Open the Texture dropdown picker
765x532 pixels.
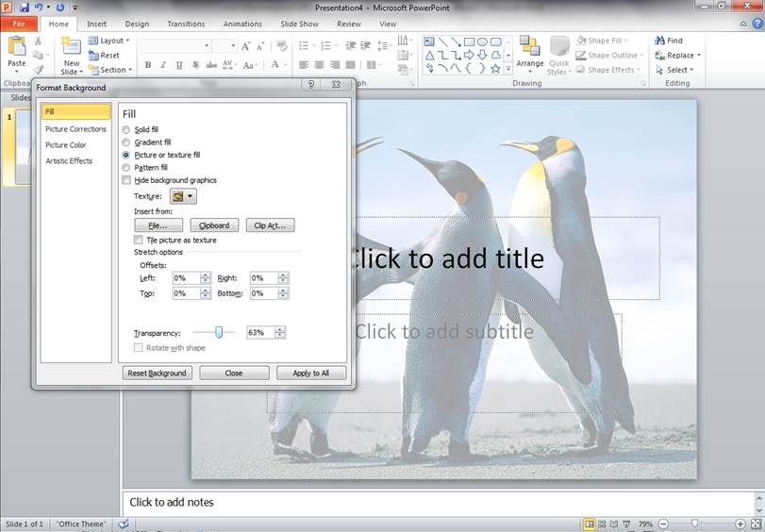(183, 196)
